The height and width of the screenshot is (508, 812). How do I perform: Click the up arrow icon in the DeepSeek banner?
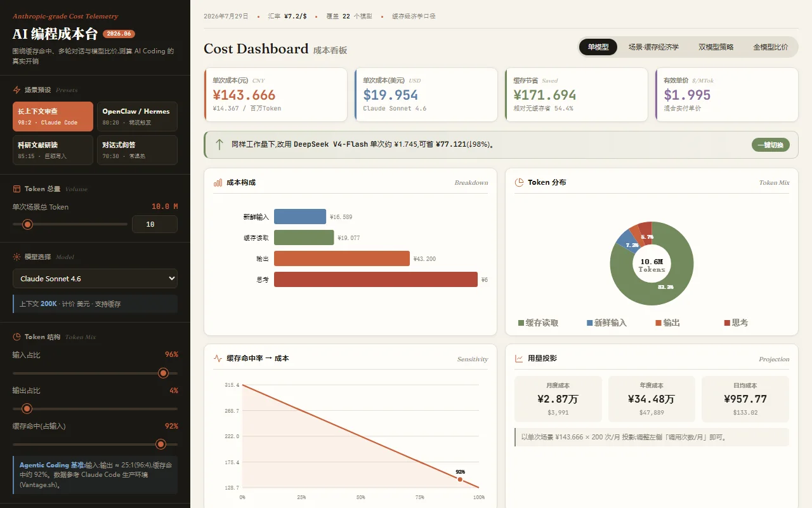219,145
